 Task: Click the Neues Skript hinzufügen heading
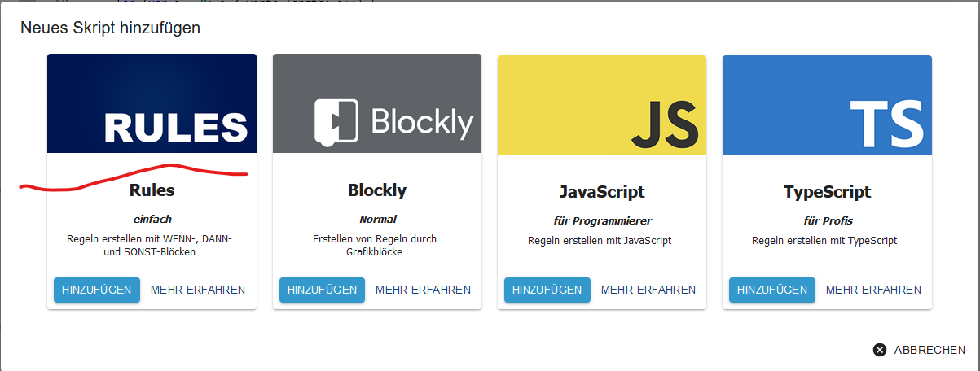[x=111, y=28]
